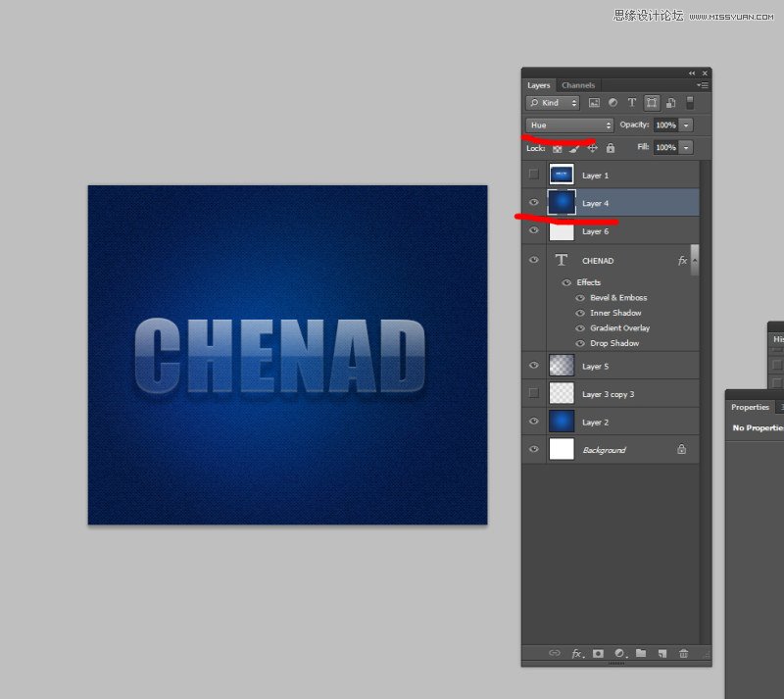Add a layer style via fx icon
This screenshot has height=699, width=784.
(577, 653)
